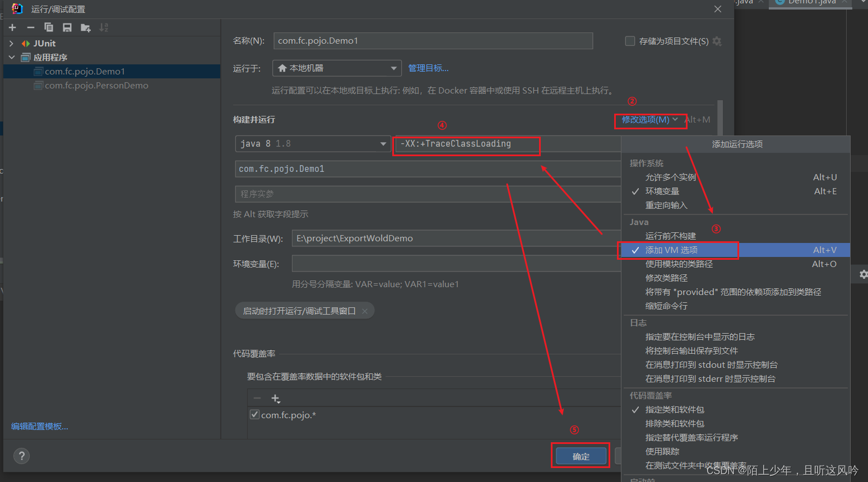
Task: Select provided scope dependencies classpath option
Action: pyautogui.click(x=736, y=292)
